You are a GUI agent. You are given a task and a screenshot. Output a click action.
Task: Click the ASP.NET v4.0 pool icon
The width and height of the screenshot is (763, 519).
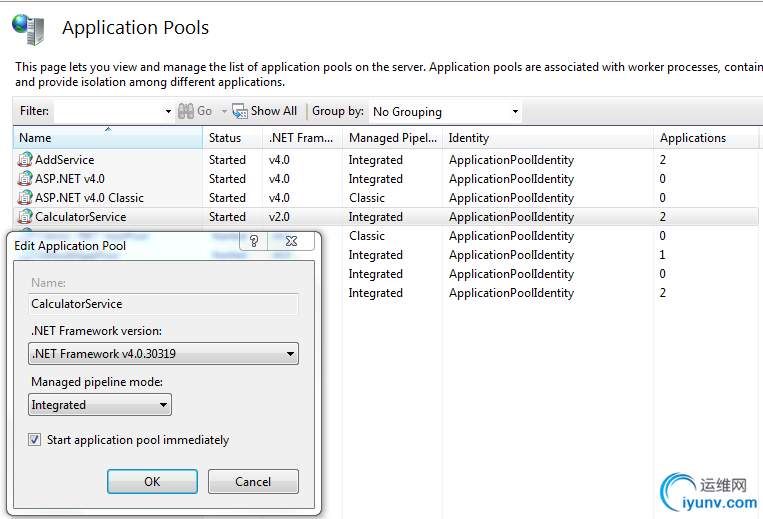click(25, 179)
